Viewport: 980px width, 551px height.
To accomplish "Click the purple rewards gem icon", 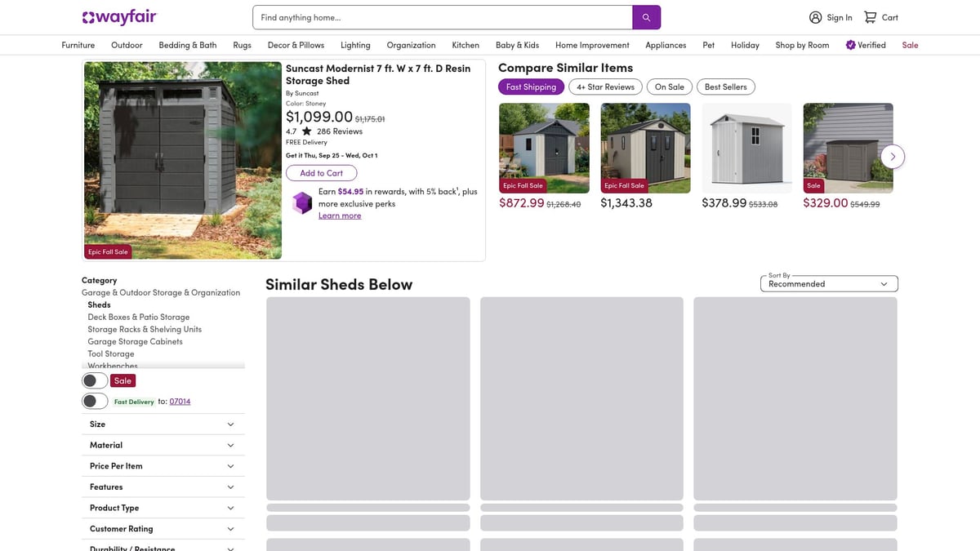I will point(302,202).
